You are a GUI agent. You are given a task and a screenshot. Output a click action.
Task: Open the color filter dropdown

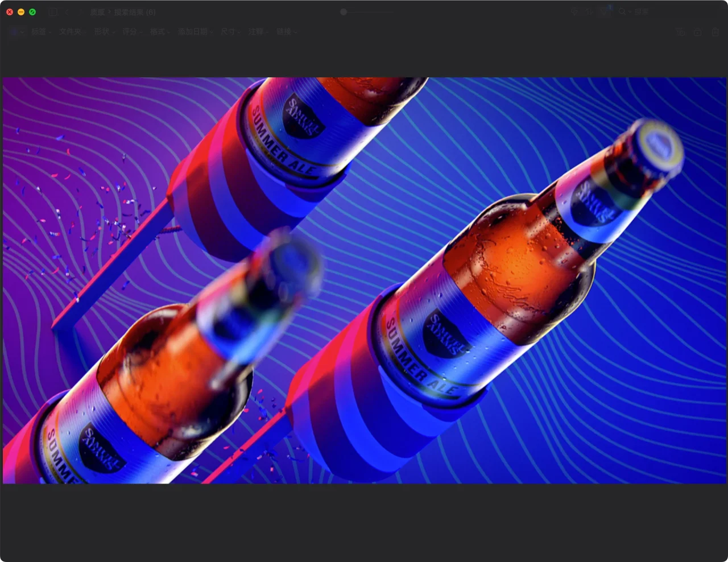pyautogui.click(x=17, y=32)
